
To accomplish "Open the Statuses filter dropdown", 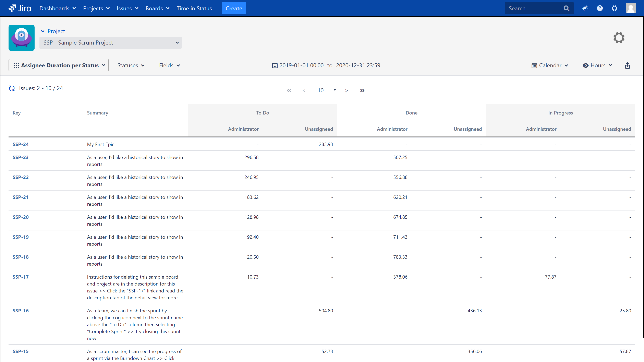I will pyautogui.click(x=131, y=65).
